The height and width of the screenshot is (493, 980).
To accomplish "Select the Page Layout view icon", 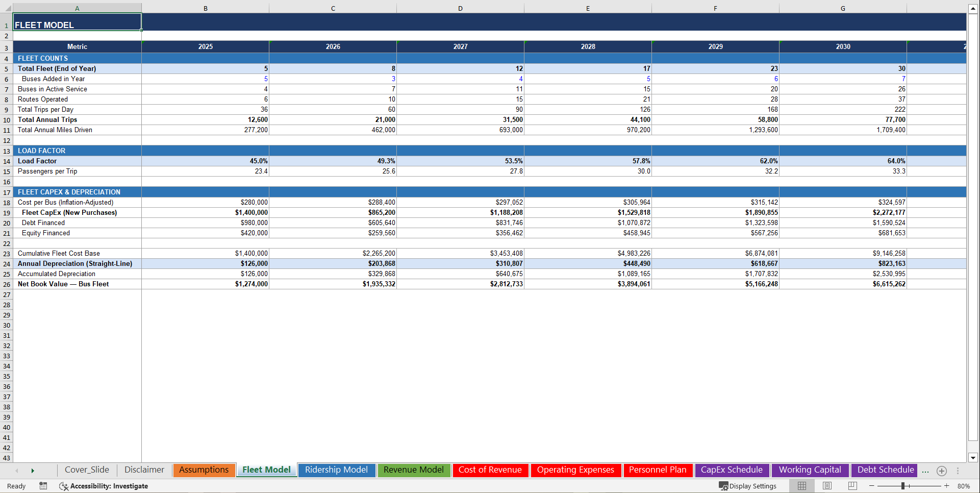I will (x=826, y=486).
